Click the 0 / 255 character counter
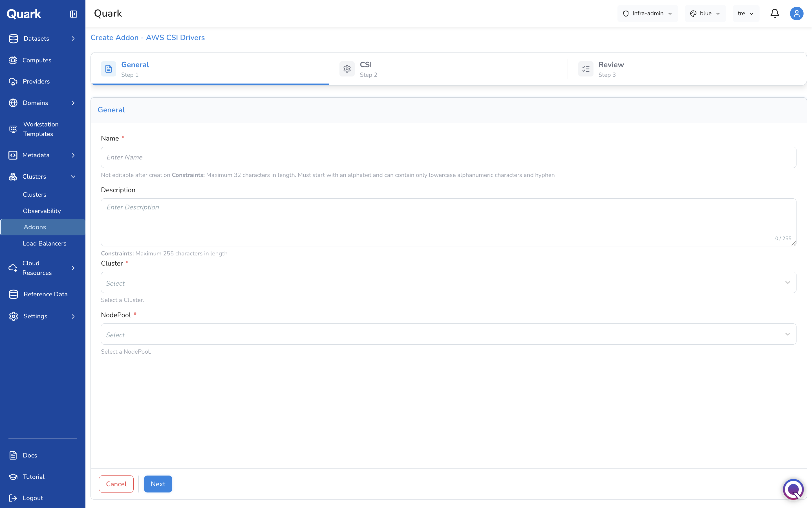The width and height of the screenshot is (812, 508). pos(783,238)
